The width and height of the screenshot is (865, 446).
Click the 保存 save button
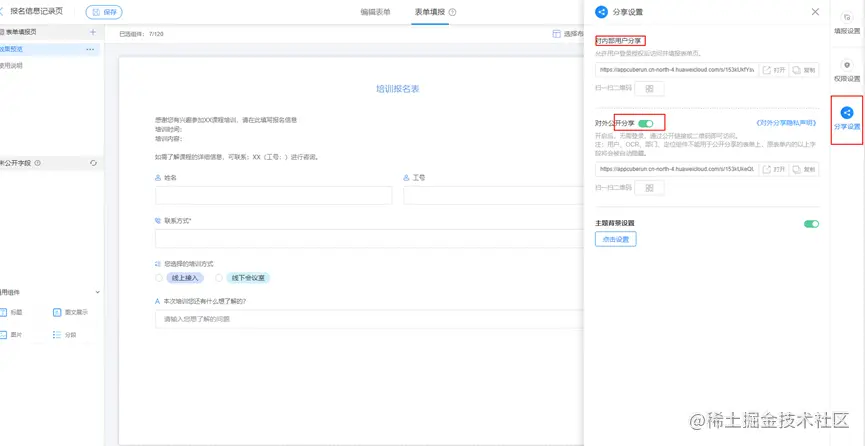point(104,12)
